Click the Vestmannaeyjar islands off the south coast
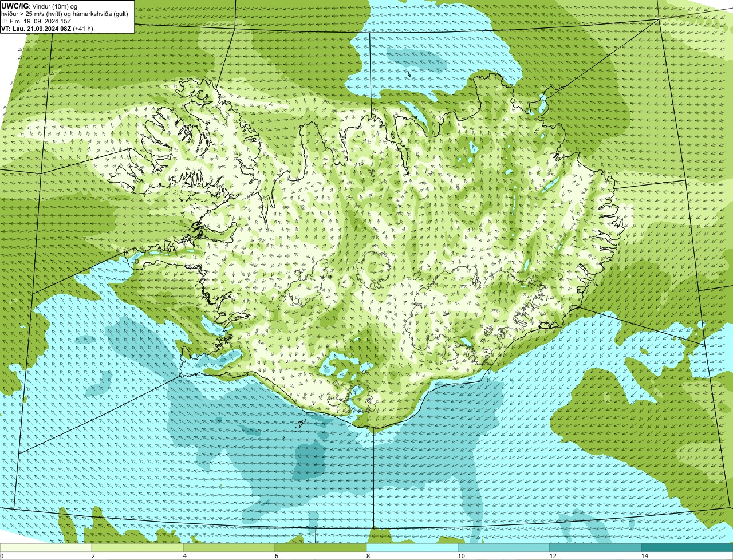The width and height of the screenshot is (733, 560). [300, 424]
